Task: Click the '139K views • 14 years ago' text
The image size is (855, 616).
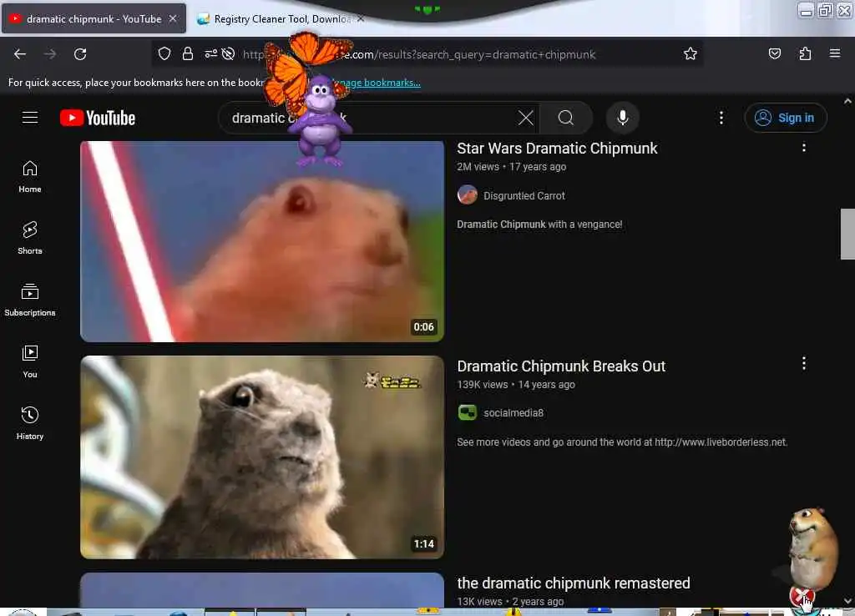Action: 516,385
